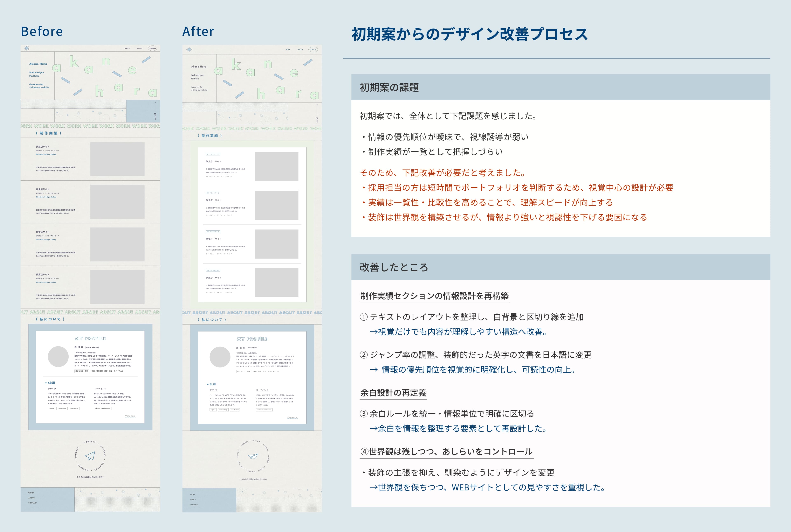The image size is (791, 532).
Task: Open ABOUT link in the After mockup footer
Action: point(193,500)
